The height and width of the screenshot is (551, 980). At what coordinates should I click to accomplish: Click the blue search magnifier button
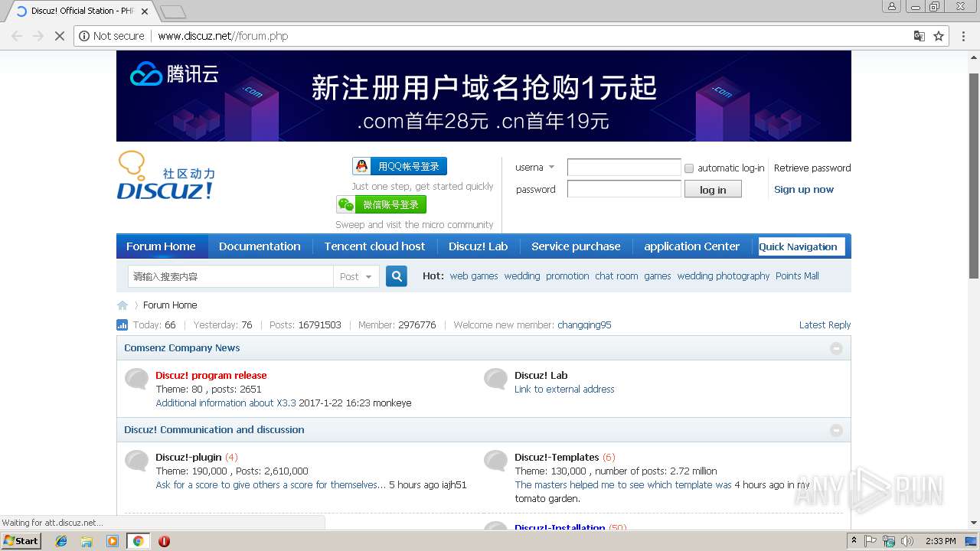[397, 276]
